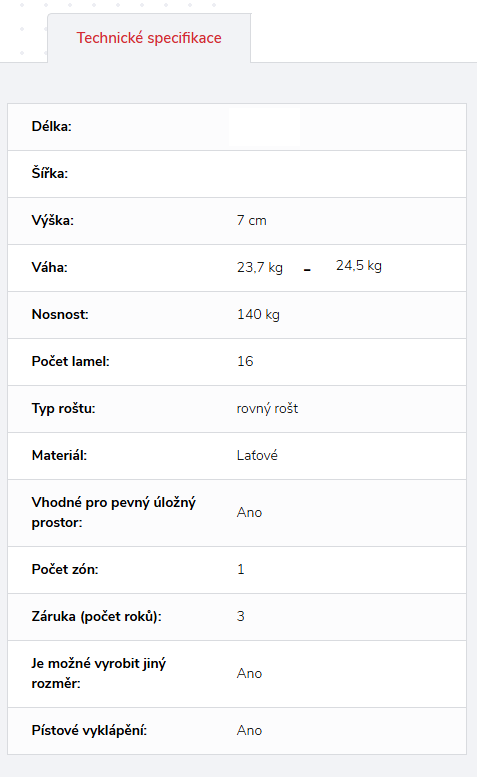Click the Výška label
This screenshot has width=477, height=777.
point(53,221)
